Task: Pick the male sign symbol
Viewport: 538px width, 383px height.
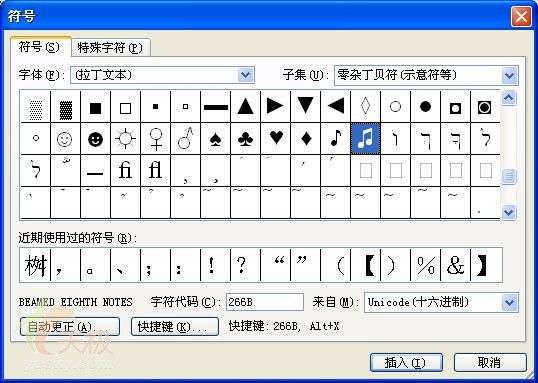Action: tap(186, 139)
